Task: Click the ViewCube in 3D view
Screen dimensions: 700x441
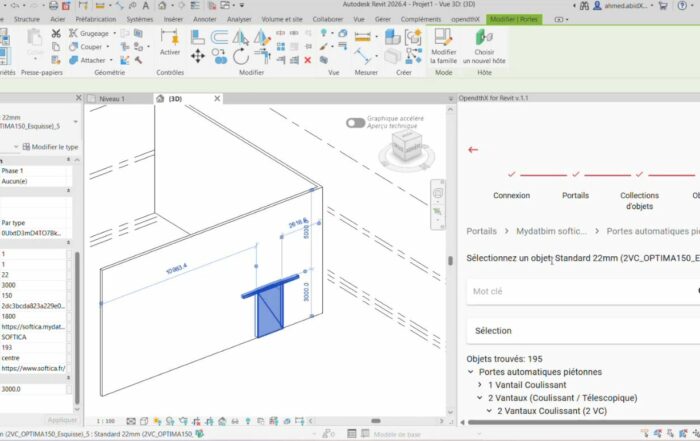Action: coord(407,145)
